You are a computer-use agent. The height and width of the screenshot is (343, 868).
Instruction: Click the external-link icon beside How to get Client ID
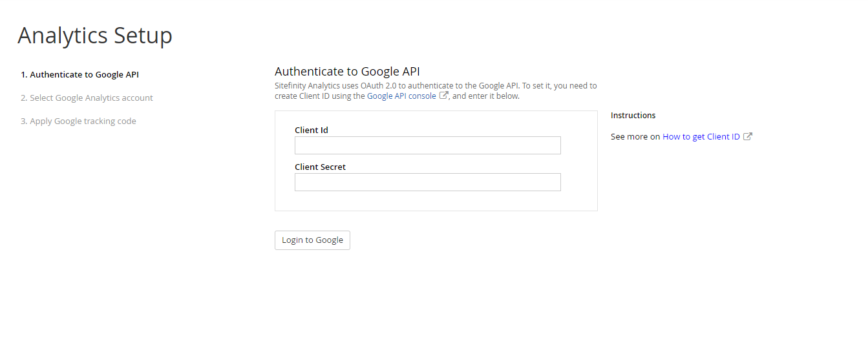748,136
